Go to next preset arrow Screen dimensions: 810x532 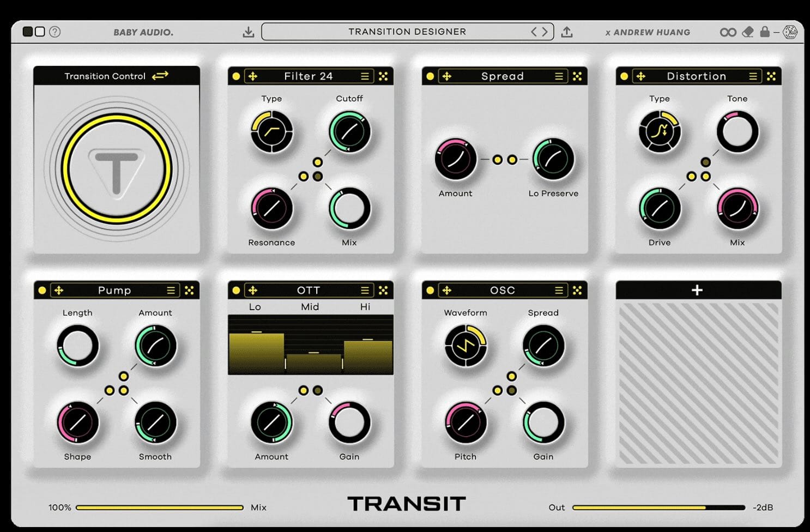(x=545, y=32)
